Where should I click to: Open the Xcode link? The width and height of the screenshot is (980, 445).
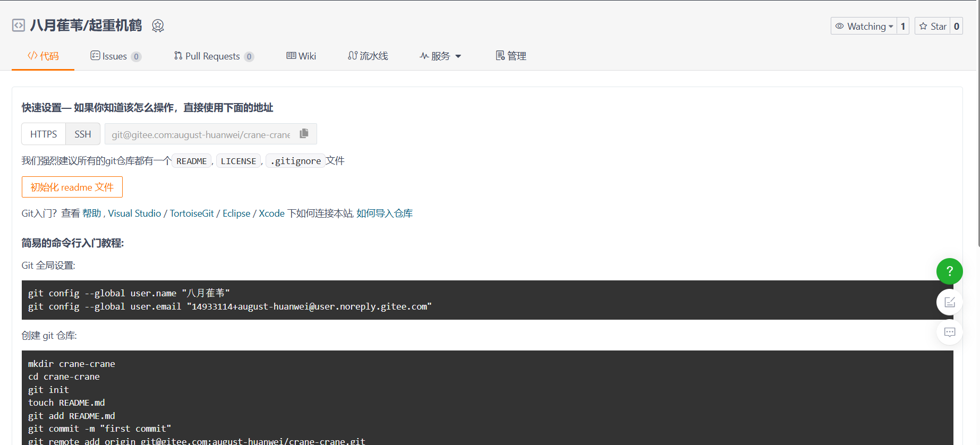272,213
